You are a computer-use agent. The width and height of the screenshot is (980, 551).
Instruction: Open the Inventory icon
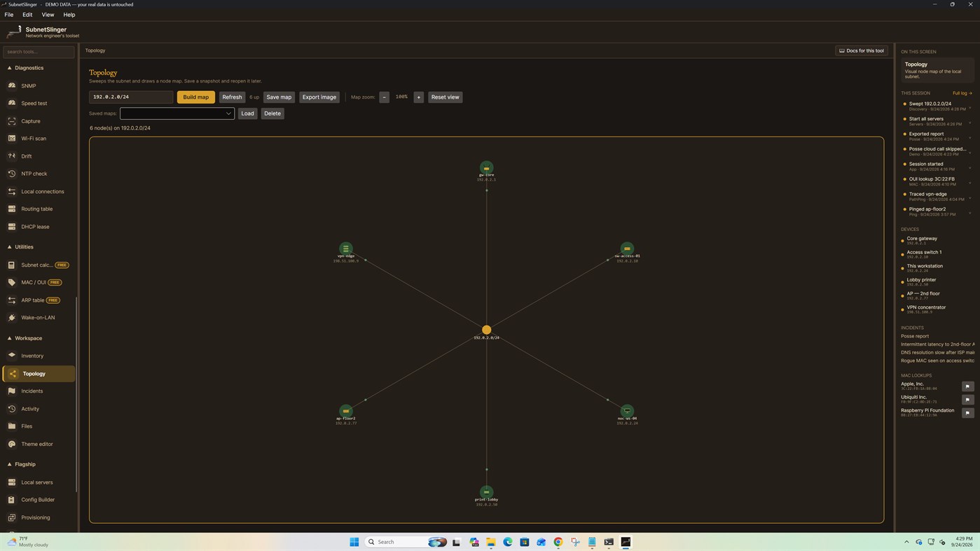pos(12,356)
